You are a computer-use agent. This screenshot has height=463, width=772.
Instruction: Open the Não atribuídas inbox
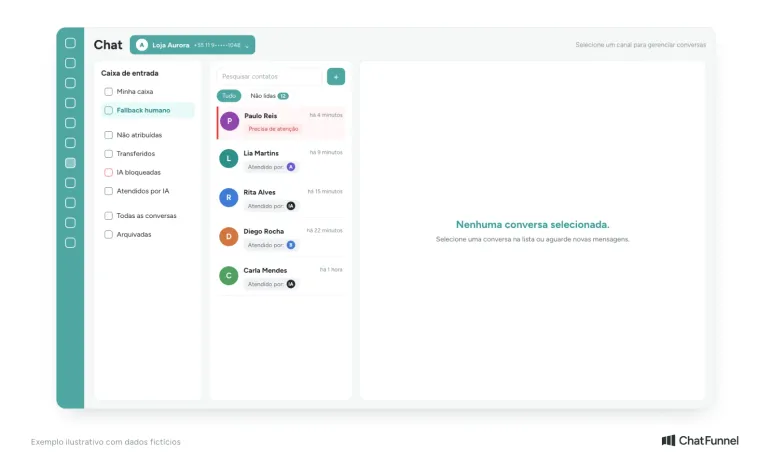coord(148,135)
